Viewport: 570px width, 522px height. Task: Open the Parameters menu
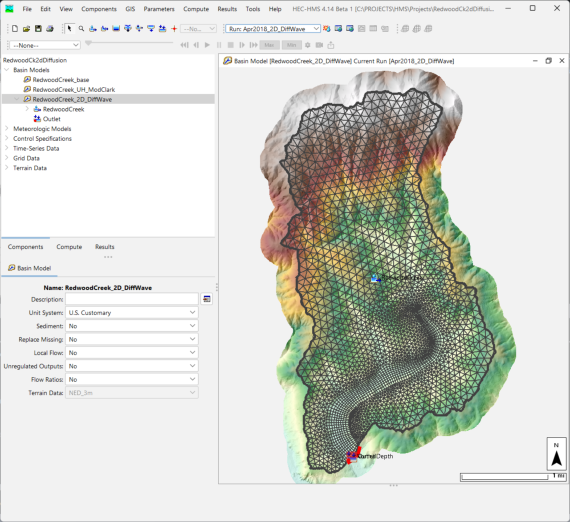(x=159, y=9)
